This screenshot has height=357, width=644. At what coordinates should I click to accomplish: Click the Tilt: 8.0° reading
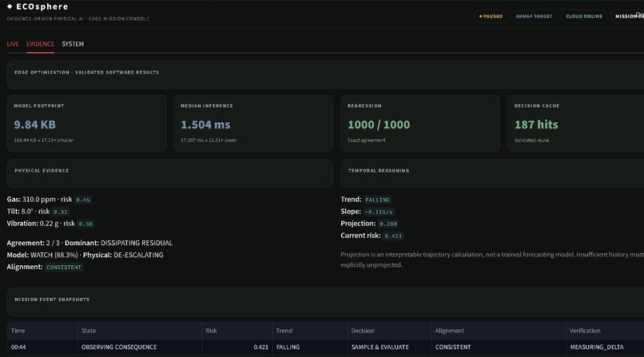20,212
